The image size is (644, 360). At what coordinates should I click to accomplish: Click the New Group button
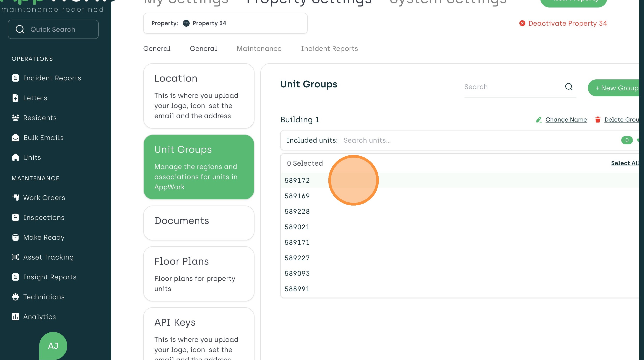coord(616,88)
